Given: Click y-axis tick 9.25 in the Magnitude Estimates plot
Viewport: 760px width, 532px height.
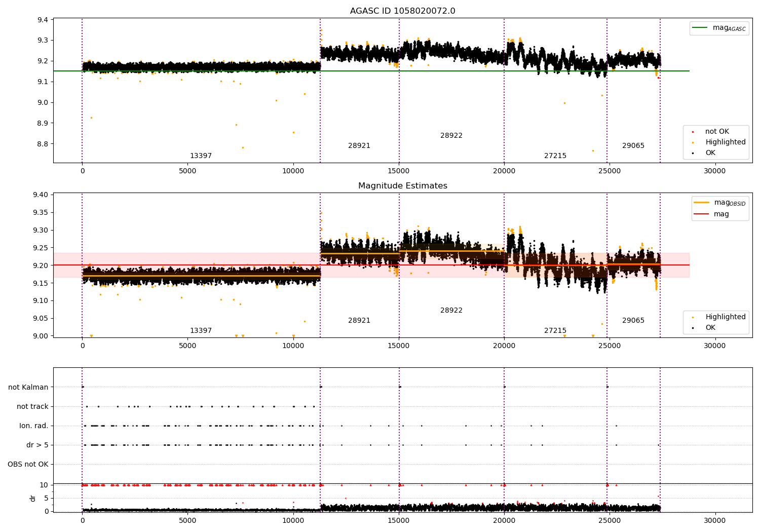Looking at the screenshot, I should click(41, 248).
